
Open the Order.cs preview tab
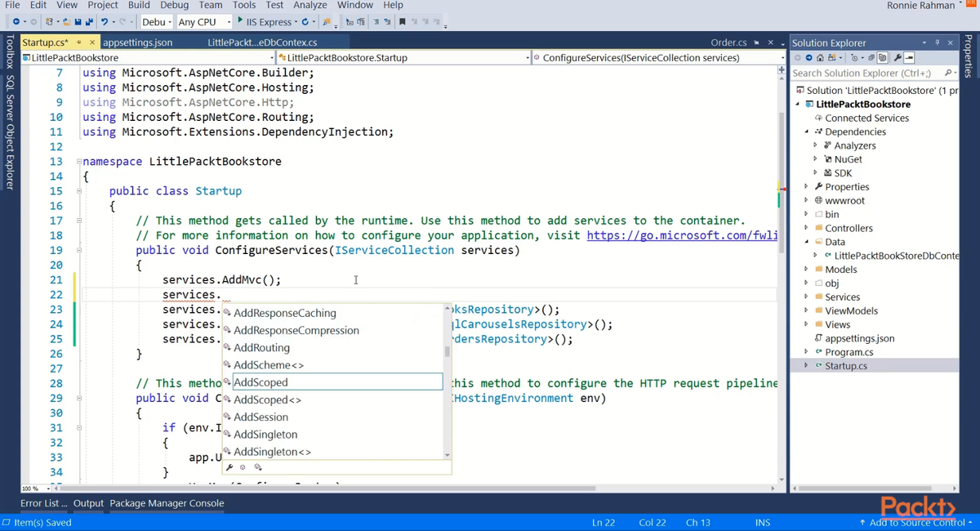729,42
